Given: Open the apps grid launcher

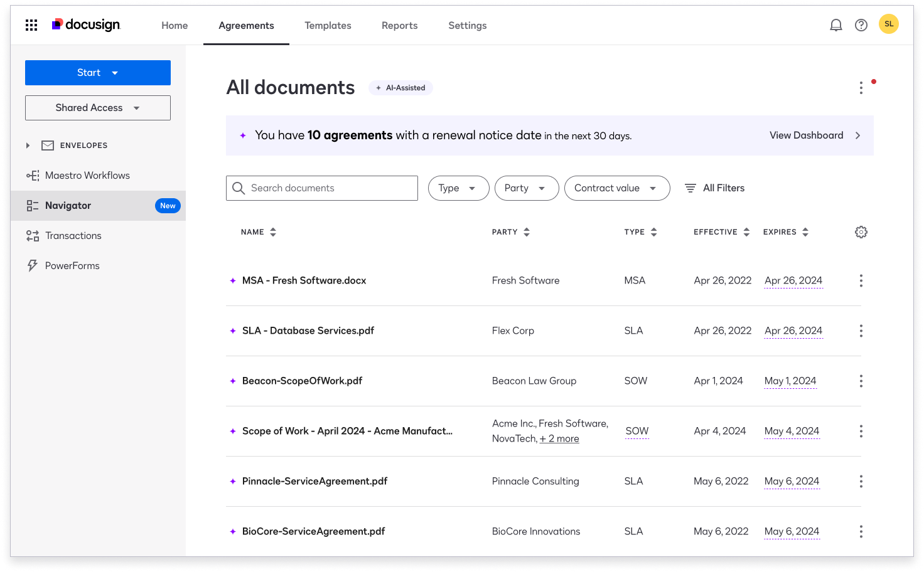Looking at the screenshot, I should click(31, 24).
